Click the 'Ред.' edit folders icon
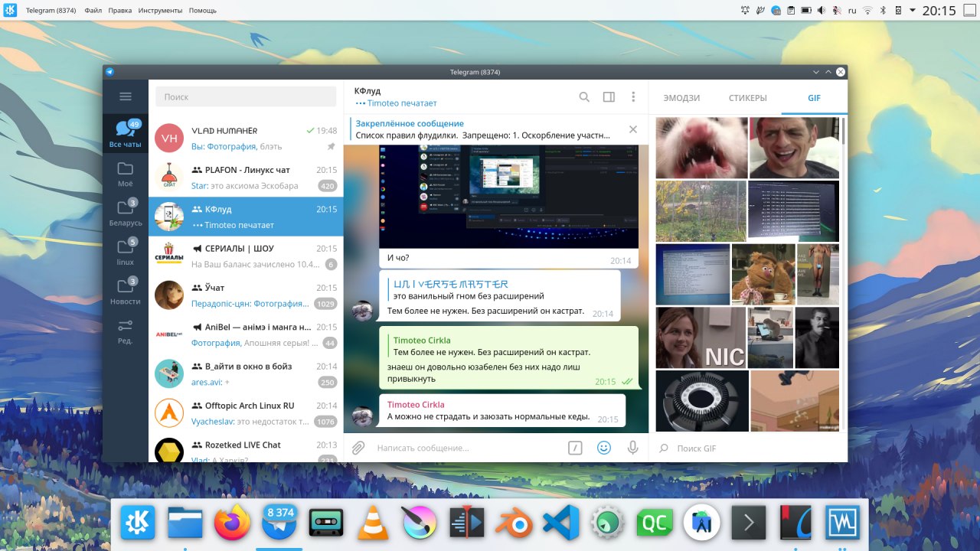 126,331
